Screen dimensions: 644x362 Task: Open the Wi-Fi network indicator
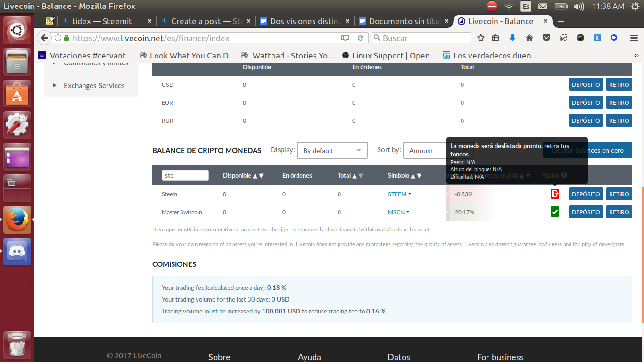509,6
